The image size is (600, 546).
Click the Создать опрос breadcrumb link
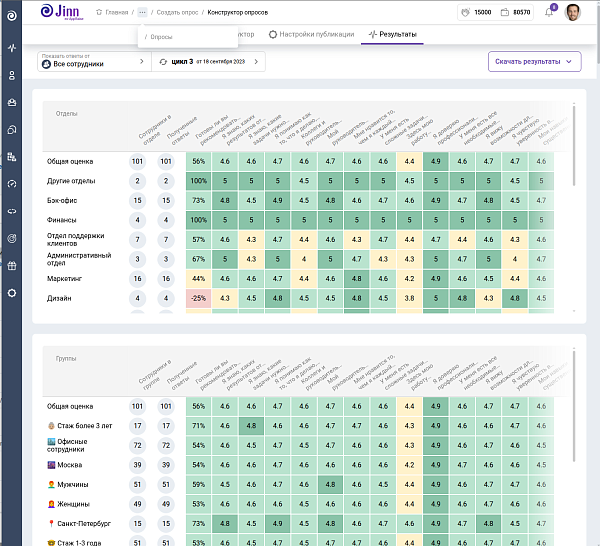177,13
